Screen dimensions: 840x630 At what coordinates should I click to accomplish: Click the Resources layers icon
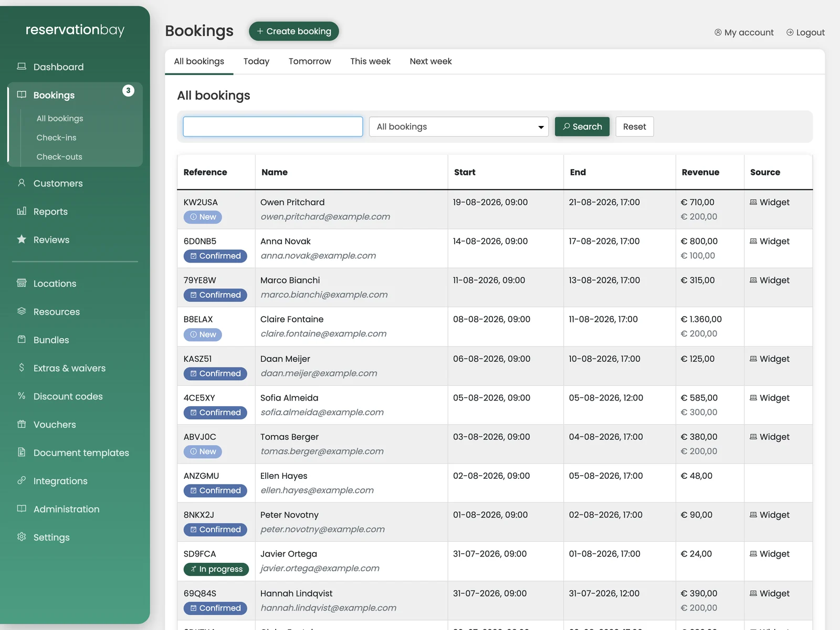point(22,311)
